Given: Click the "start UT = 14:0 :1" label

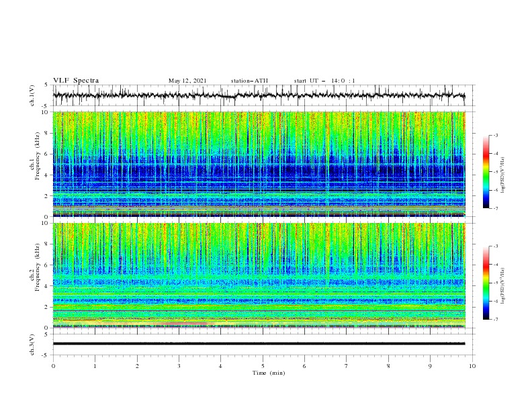Looking at the screenshot, I should (324, 81).
